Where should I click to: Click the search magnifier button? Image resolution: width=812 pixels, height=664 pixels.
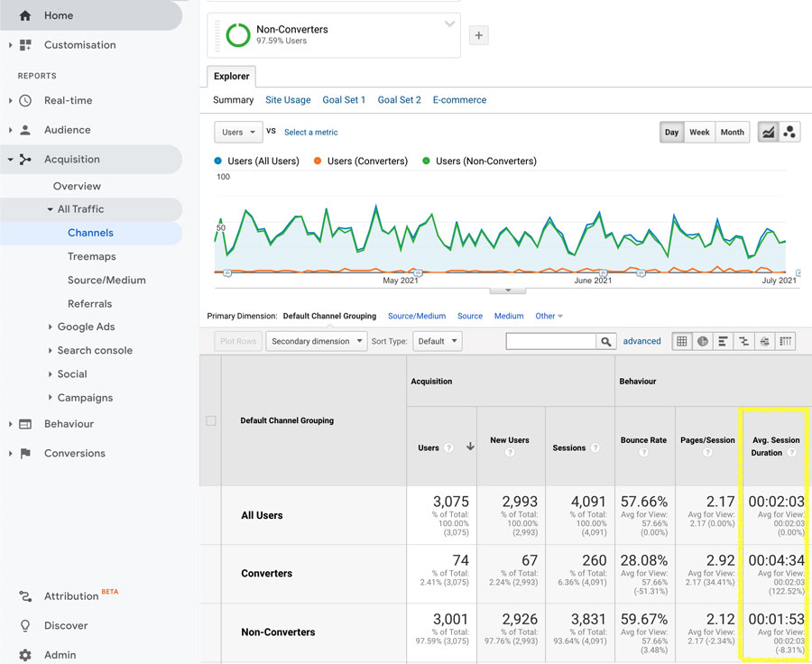(x=606, y=341)
